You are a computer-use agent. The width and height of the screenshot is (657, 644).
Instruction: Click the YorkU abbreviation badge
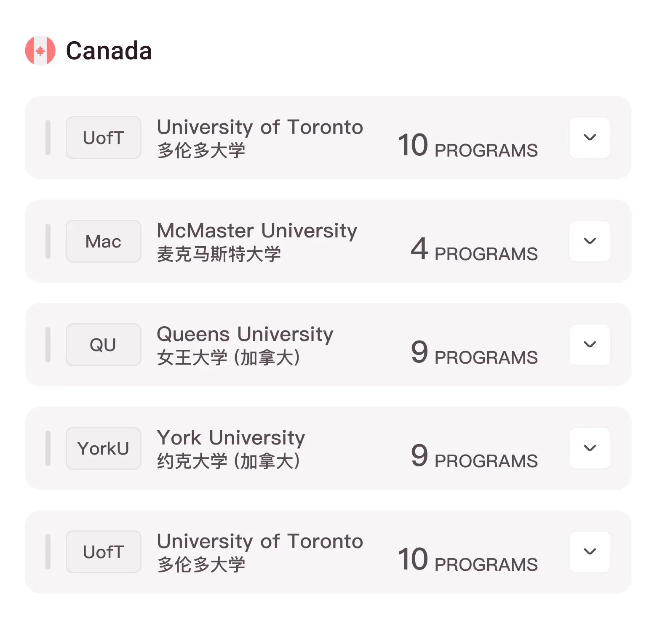click(x=104, y=448)
